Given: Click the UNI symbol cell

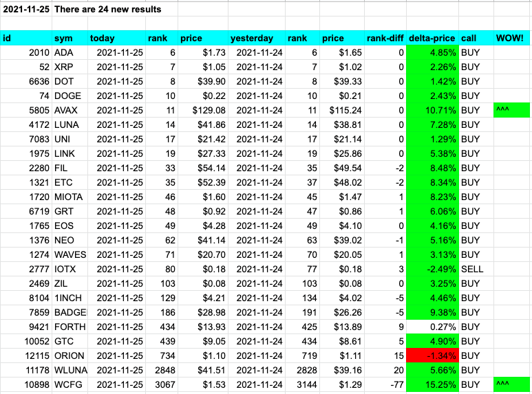Looking at the screenshot, I should pyautogui.click(x=70, y=139).
